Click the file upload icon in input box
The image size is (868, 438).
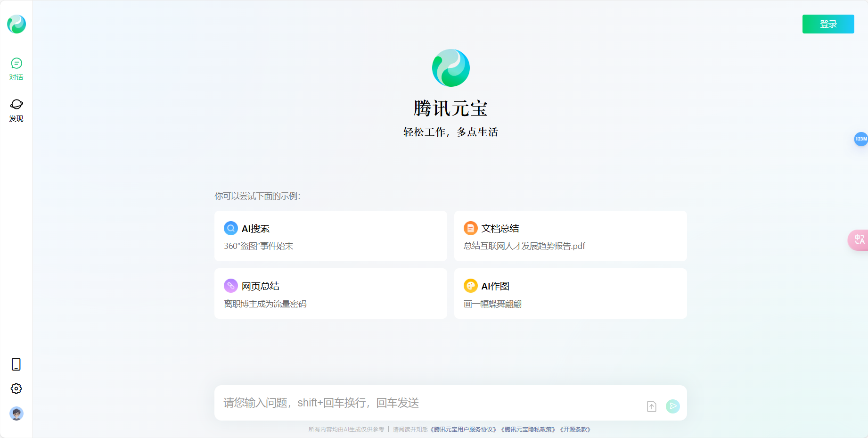click(x=651, y=406)
